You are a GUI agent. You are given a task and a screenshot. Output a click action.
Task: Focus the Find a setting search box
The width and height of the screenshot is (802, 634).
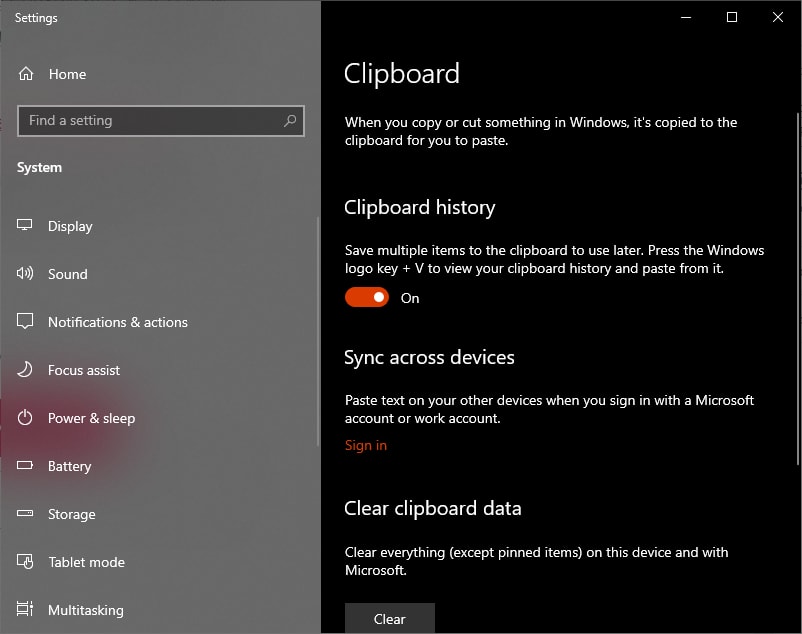pyautogui.click(x=161, y=121)
